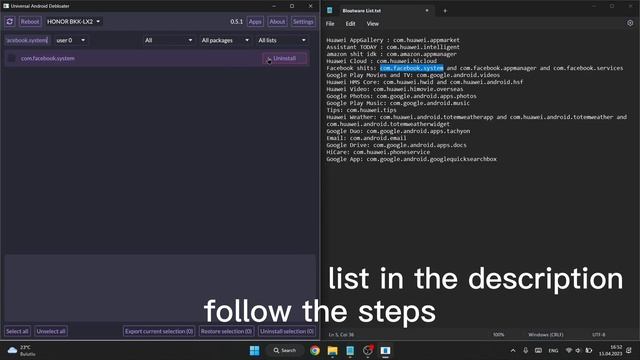The image size is (640, 360).
Task: Click Restore selection button
Action: [227, 331]
